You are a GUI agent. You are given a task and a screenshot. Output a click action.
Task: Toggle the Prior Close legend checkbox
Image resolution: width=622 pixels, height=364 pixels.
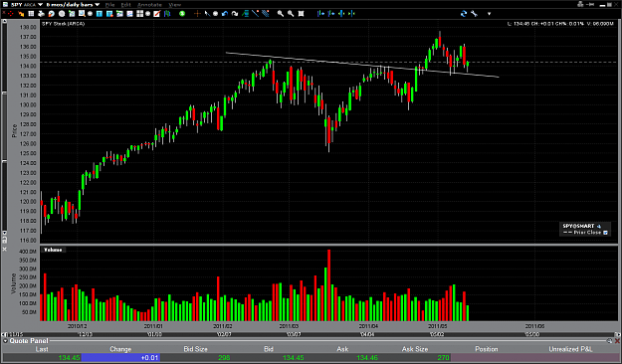[606, 233]
